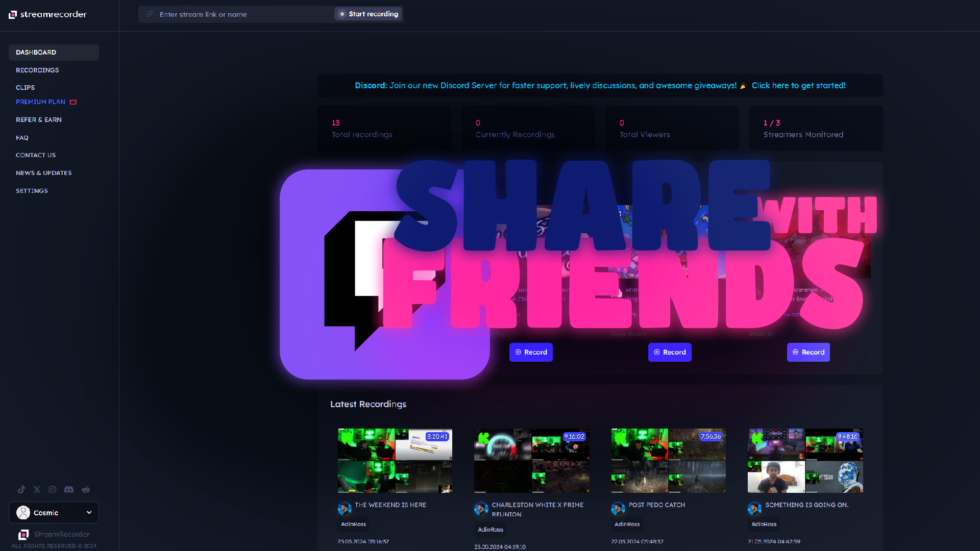Click the Streamers Monitored stat card
Image resolution: width=980 pixels, height=551 pixels.
(816, 128)
